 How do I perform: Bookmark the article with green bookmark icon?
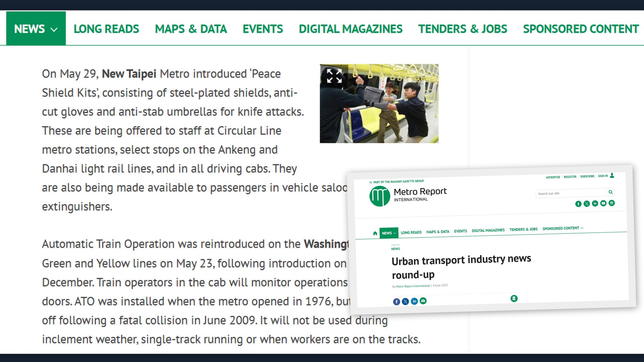click(x=514, y=298)
